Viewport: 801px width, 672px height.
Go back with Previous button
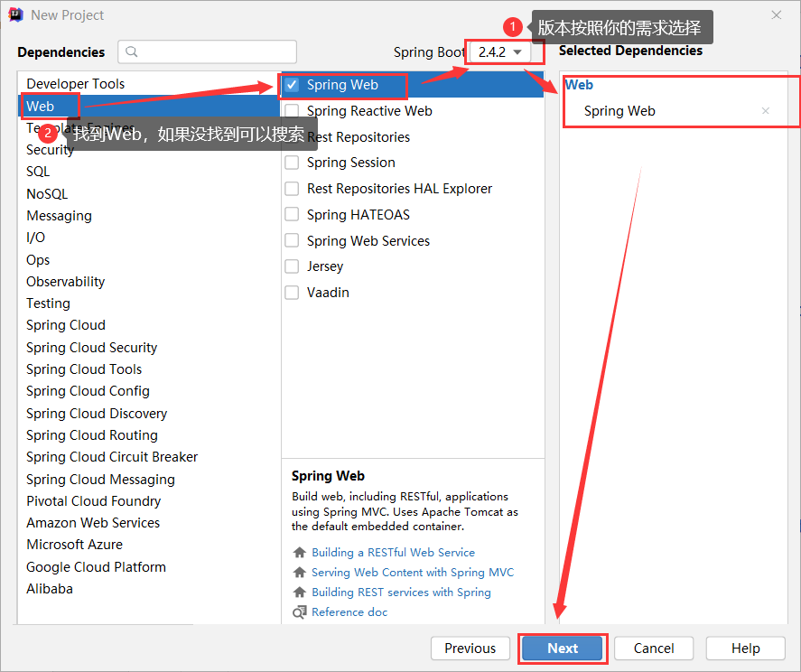470,649
